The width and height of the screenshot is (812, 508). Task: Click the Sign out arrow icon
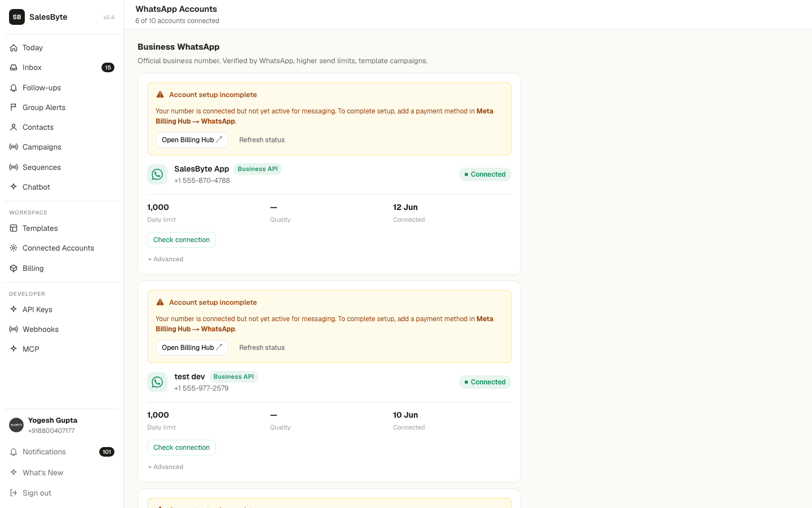pos(14,493)
